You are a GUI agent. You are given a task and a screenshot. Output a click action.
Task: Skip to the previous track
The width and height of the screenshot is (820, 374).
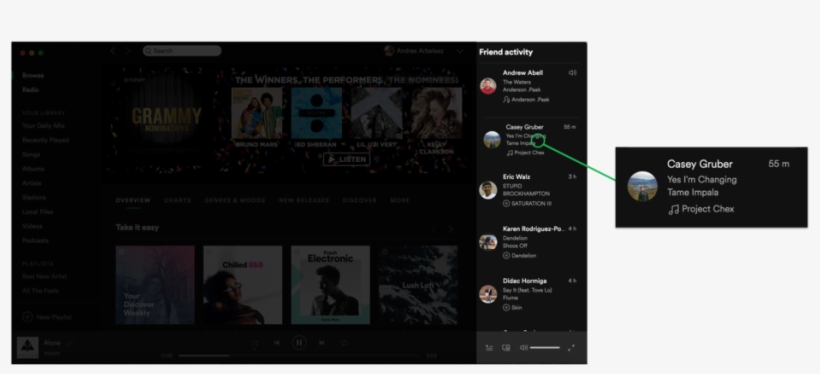277,343
